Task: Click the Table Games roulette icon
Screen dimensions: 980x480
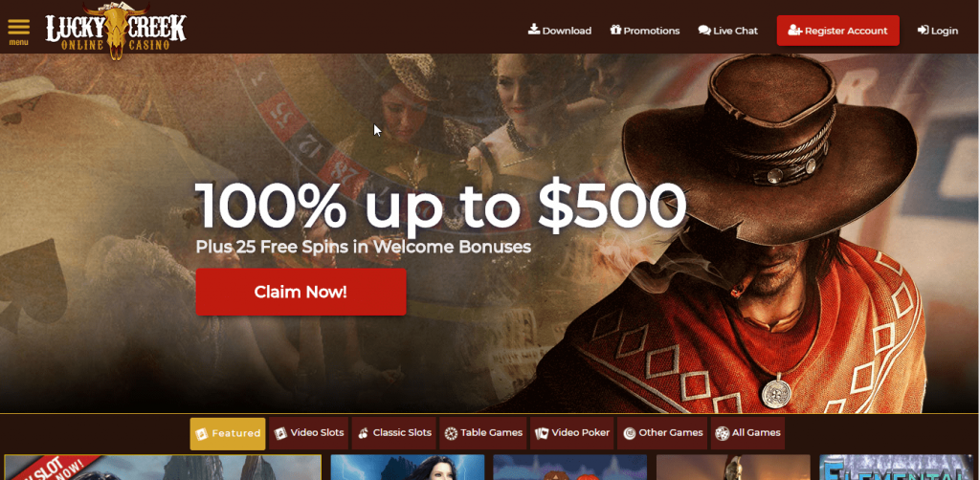Action: tap(451, 433)
